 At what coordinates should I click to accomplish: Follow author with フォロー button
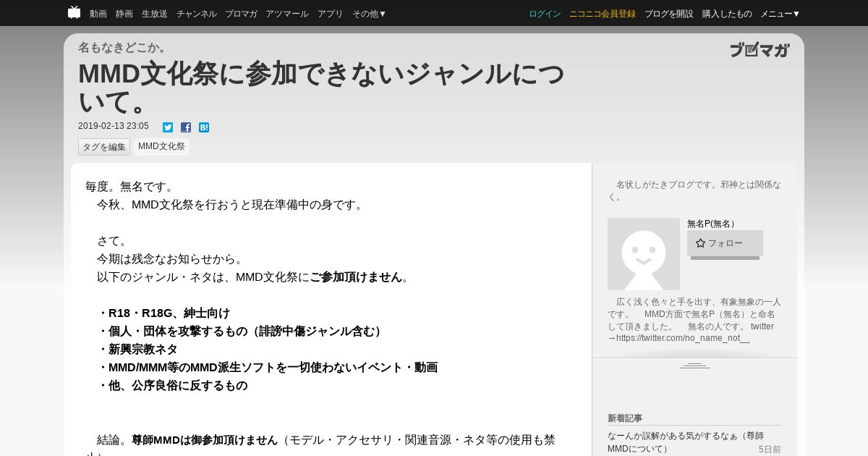coord(725,243)
